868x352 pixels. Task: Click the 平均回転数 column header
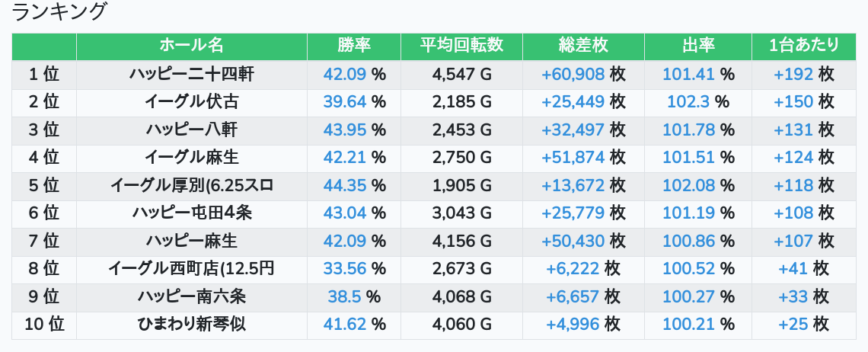coord(461,46)
